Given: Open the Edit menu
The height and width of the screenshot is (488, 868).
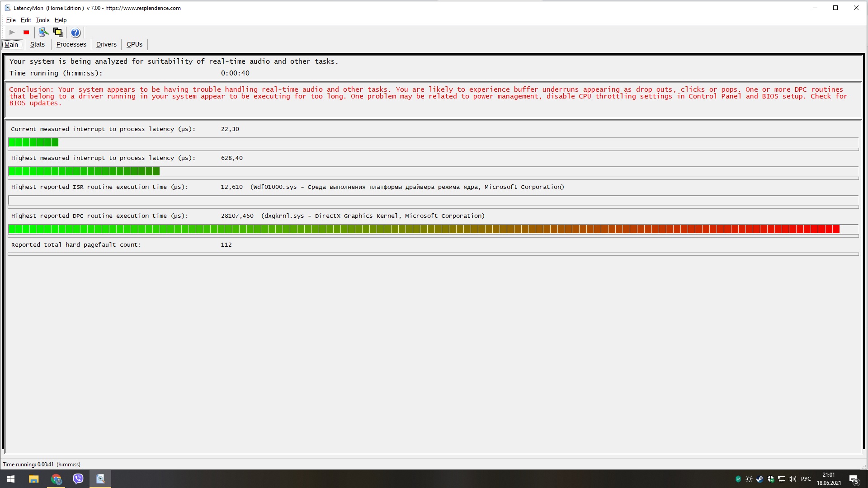Looking at the screenshot, I should (x=26, y=20).
